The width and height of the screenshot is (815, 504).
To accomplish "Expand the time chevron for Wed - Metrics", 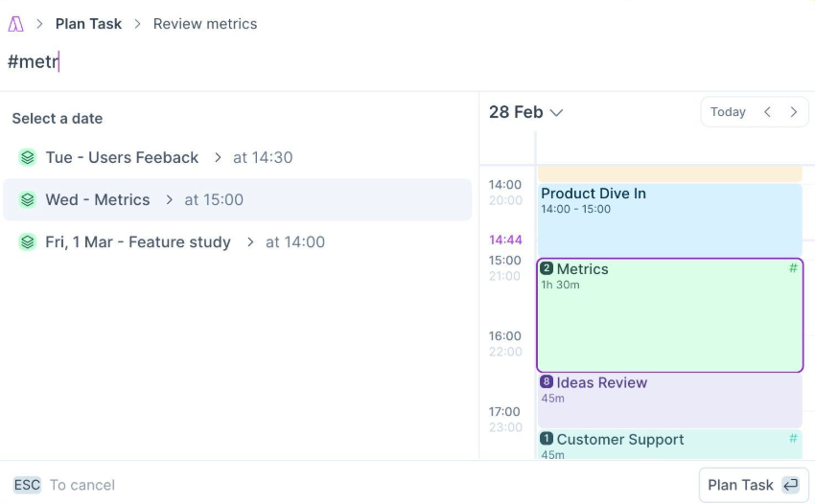I will tap(170, 199).
